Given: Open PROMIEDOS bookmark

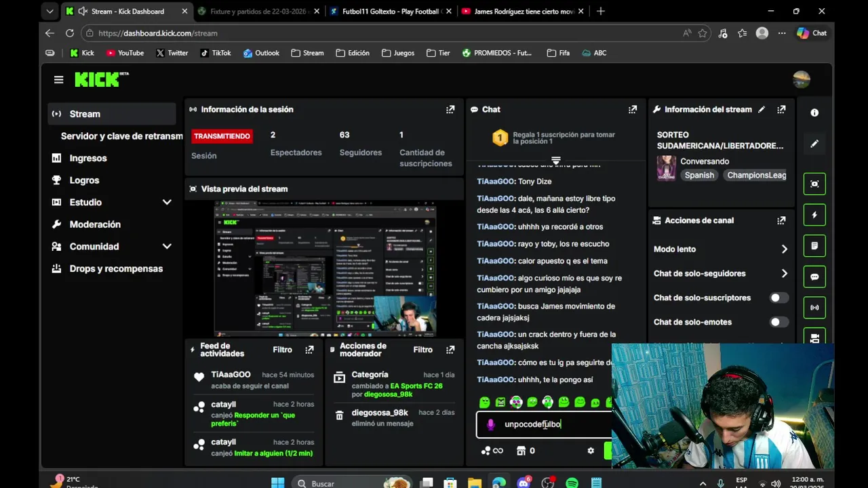Looking at the screenshot, I should (497, 53).
